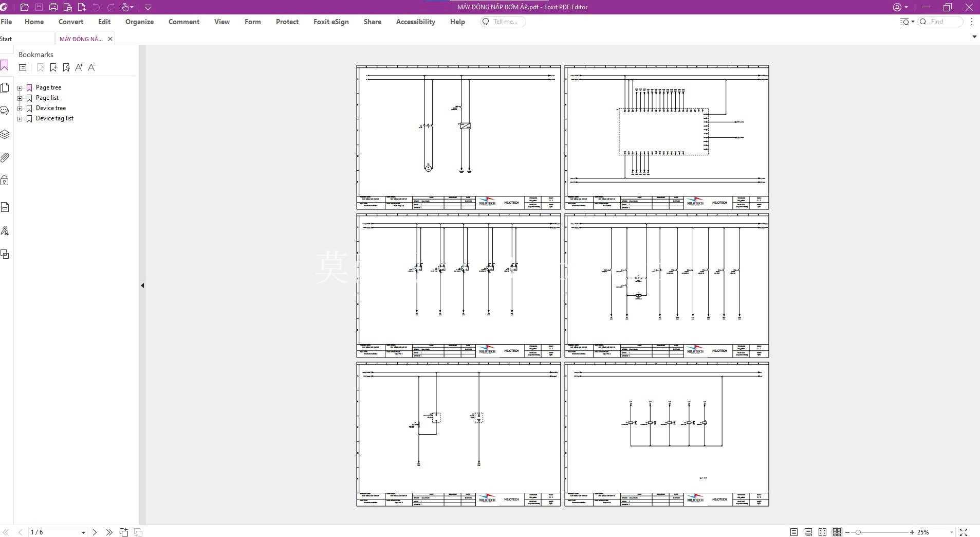Image resolution: width=980 pixels, height=537 pixels.
Task: Open the Protect ribbon tab
Action: pos(287,22)
